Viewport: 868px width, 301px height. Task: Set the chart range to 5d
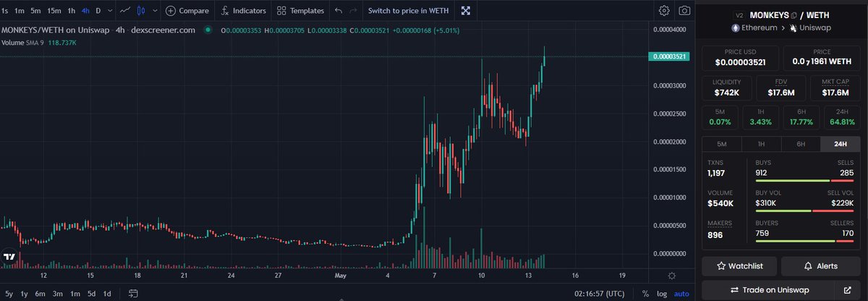pyautogui.click(x=91, y=294)
